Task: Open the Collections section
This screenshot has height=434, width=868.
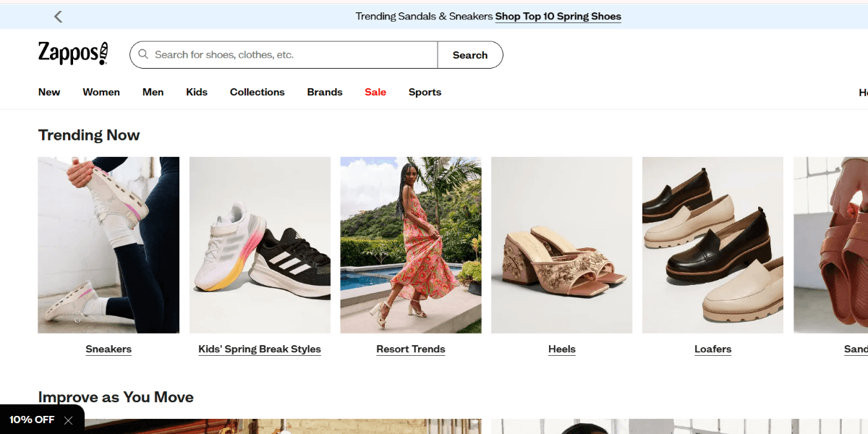Action: (257, 92)
